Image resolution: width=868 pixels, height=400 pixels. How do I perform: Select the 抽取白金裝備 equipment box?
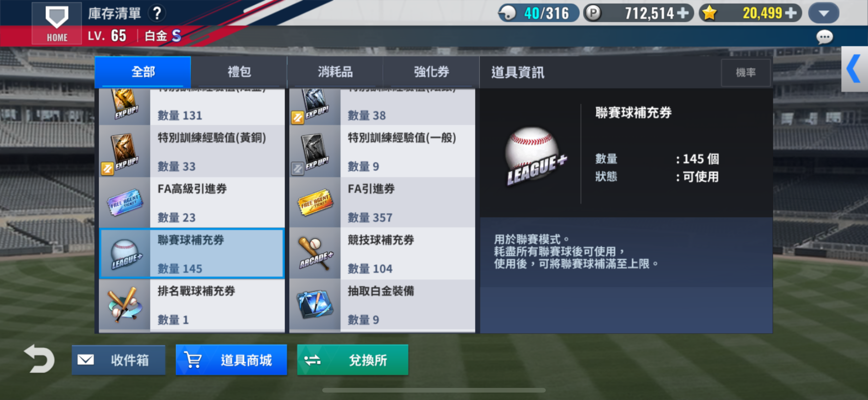[x=382, y=305]
